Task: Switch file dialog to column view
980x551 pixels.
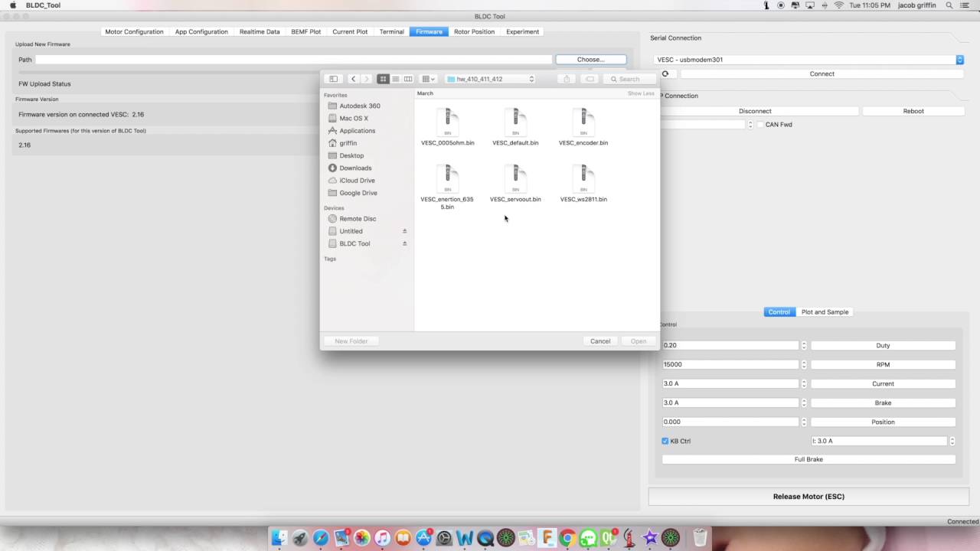Action: 408,79
